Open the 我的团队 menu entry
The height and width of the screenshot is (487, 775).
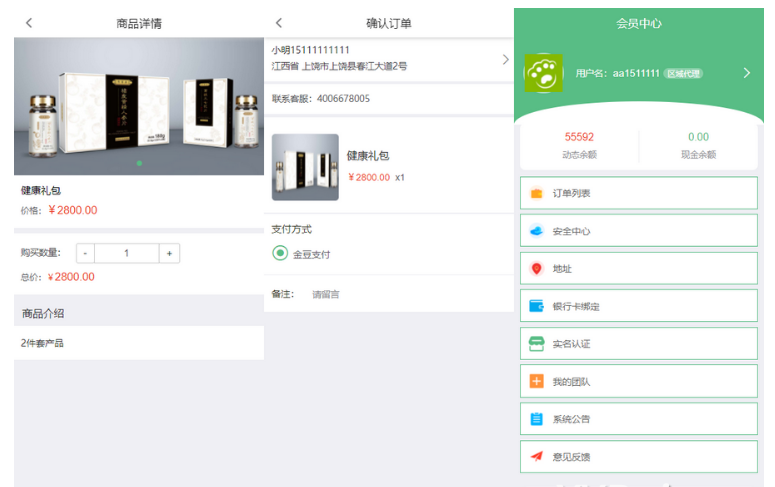(x=639, y=381)
